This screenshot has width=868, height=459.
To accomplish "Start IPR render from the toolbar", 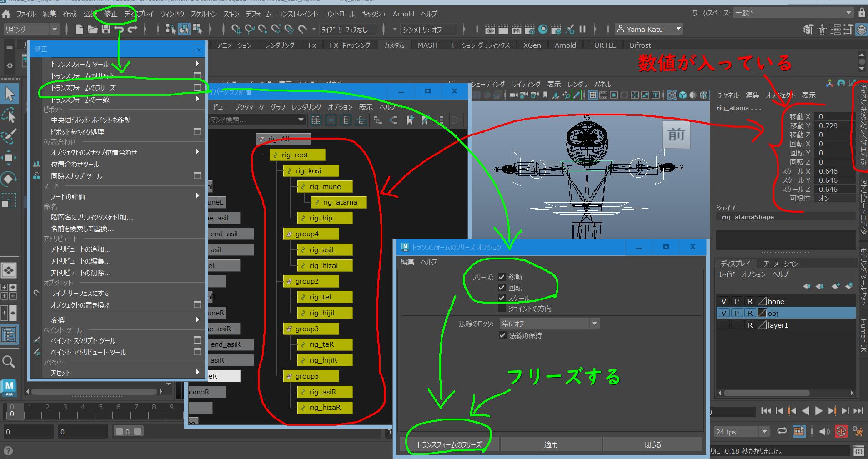I will 517,30.
